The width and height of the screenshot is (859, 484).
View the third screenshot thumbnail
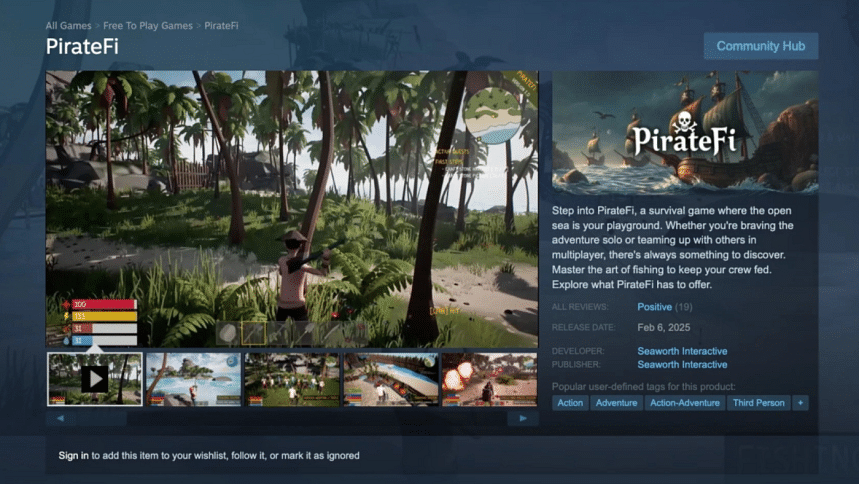[x=292, y=379]
